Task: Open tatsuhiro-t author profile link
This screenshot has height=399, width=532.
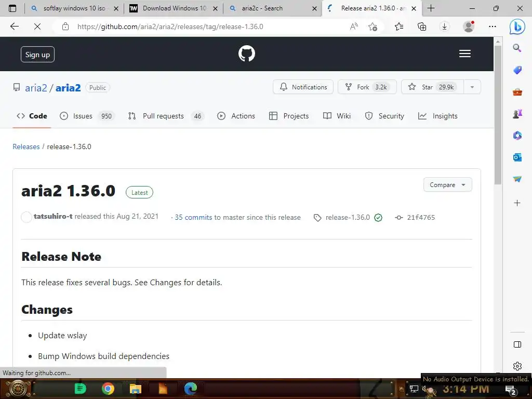Action: [x=53, y=217]
